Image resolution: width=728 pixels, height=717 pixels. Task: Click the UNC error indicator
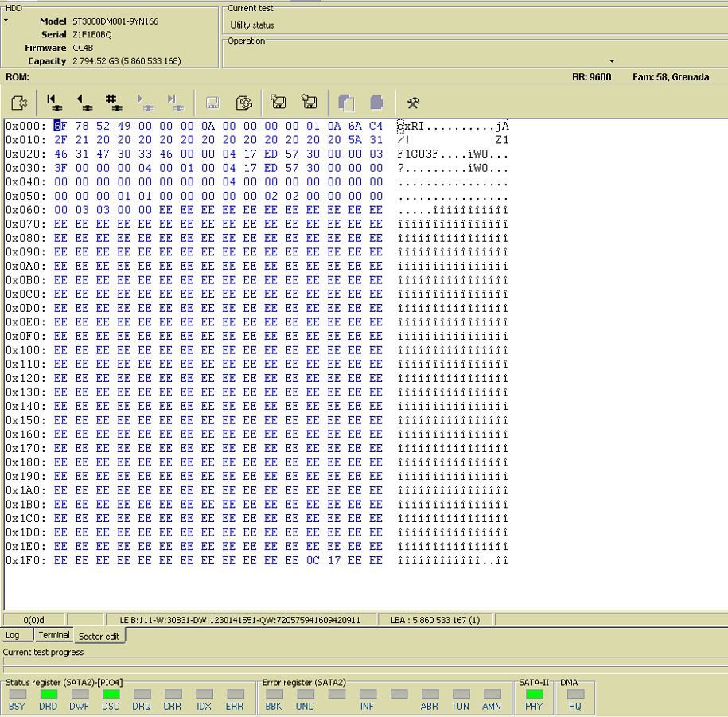[305, 694]
